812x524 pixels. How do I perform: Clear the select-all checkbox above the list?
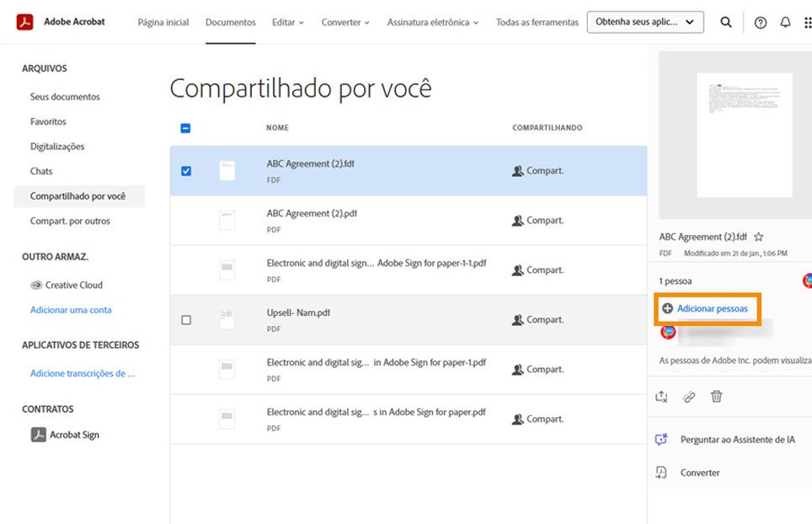(x=184, y=127)
